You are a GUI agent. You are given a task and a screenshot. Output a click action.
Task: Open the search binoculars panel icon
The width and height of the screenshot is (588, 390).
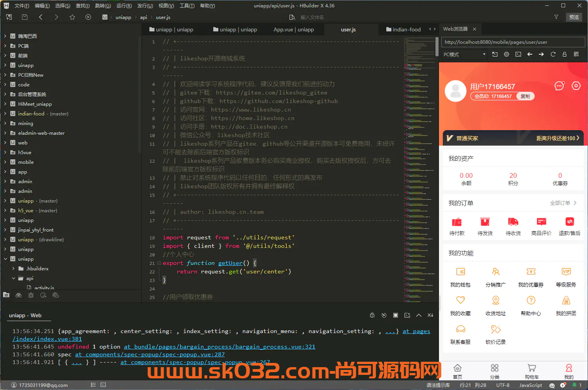(x=19, y=295)
